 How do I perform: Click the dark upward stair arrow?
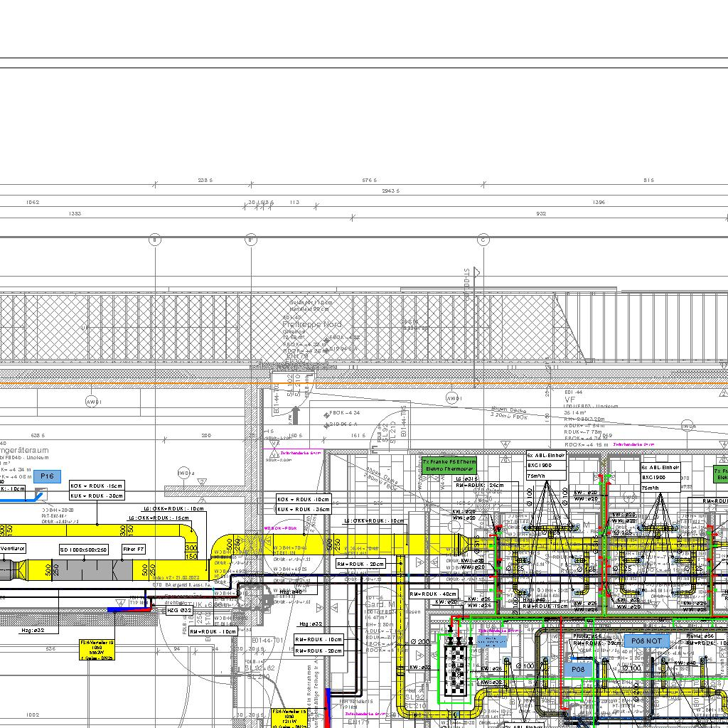click(296, 414)
